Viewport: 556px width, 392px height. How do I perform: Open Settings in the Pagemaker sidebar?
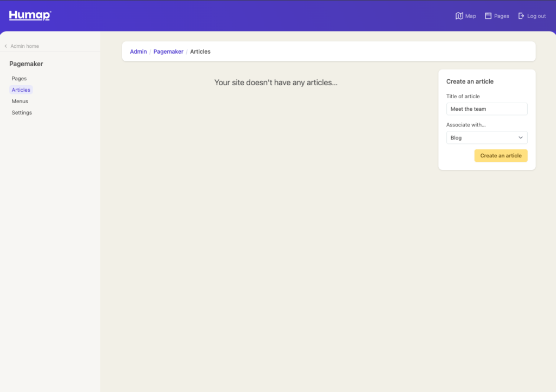click(22, 113)
